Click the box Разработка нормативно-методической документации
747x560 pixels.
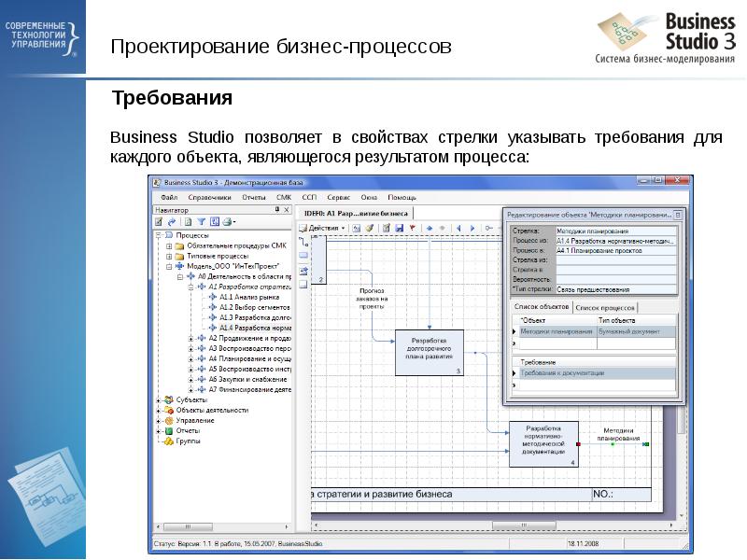(x=543, y=444)
